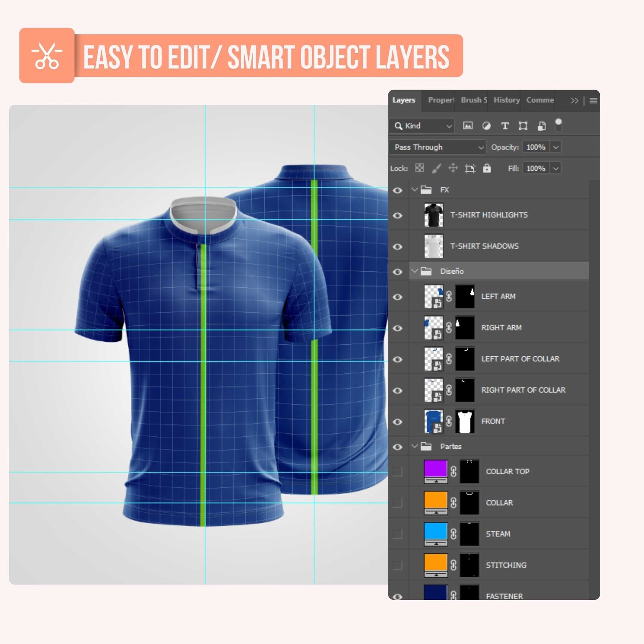Click the blue STEAM fill swatch
This screenshot has height=644, width=644.
point(436,534)
